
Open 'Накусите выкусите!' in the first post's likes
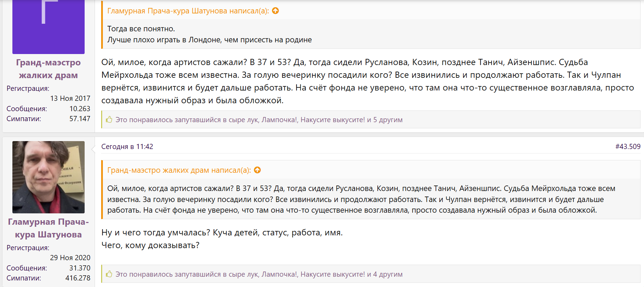tap(332, 120)
